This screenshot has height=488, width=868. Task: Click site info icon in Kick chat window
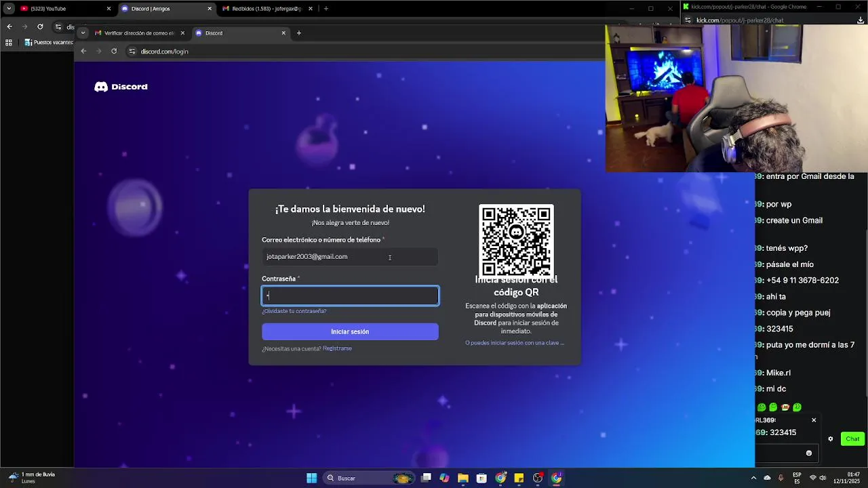coord(688,20)
